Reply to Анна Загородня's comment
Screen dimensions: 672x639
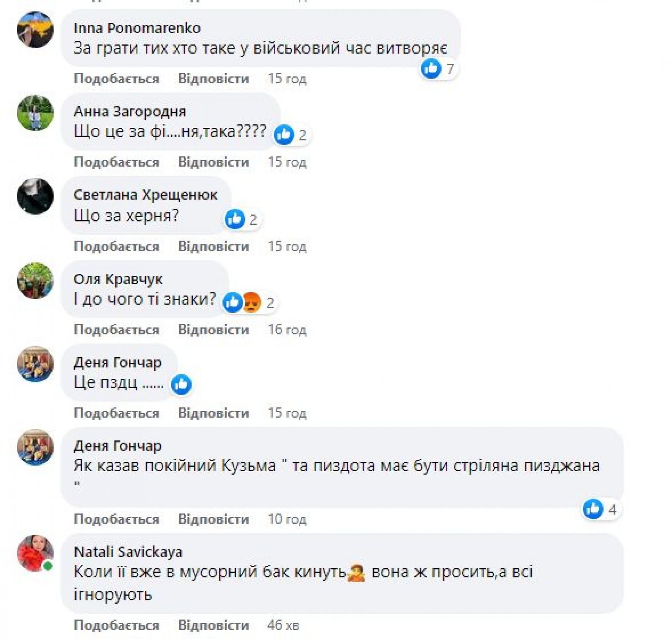(213, 162)
